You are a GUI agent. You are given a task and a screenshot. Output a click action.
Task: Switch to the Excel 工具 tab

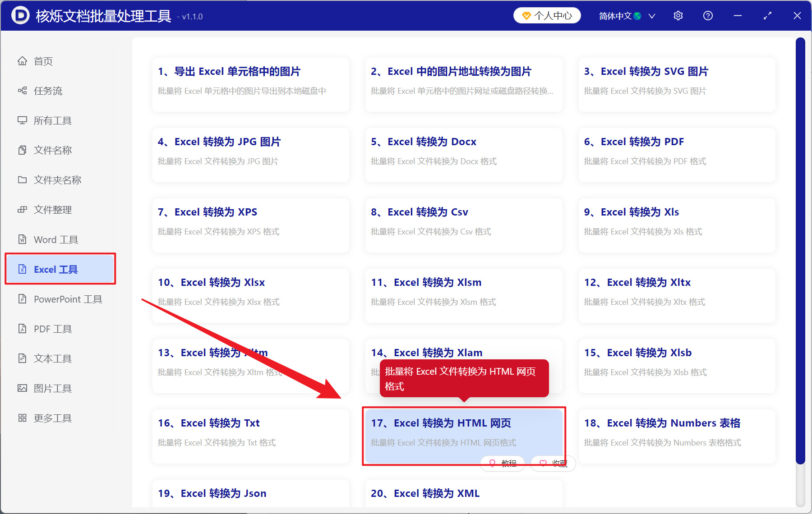pyautogui.click(x=56, y=269)
